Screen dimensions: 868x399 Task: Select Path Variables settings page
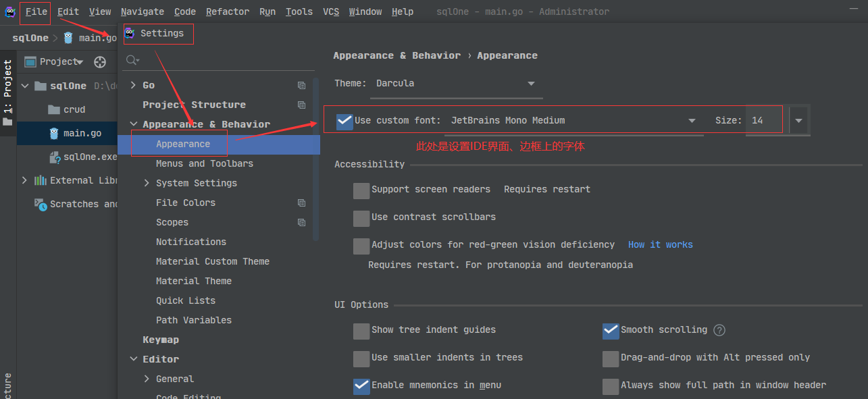[194, 321]
